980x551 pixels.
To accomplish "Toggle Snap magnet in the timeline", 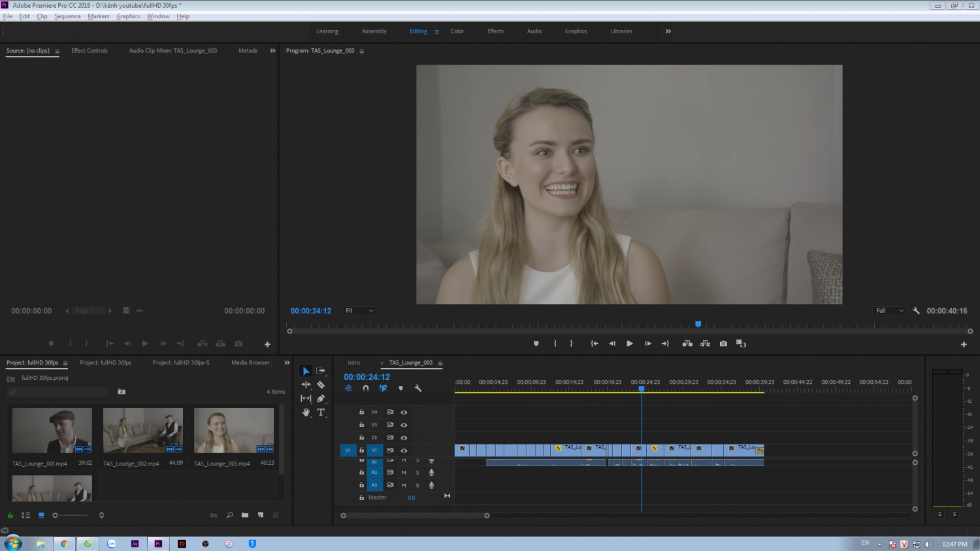I will (366, 388).
